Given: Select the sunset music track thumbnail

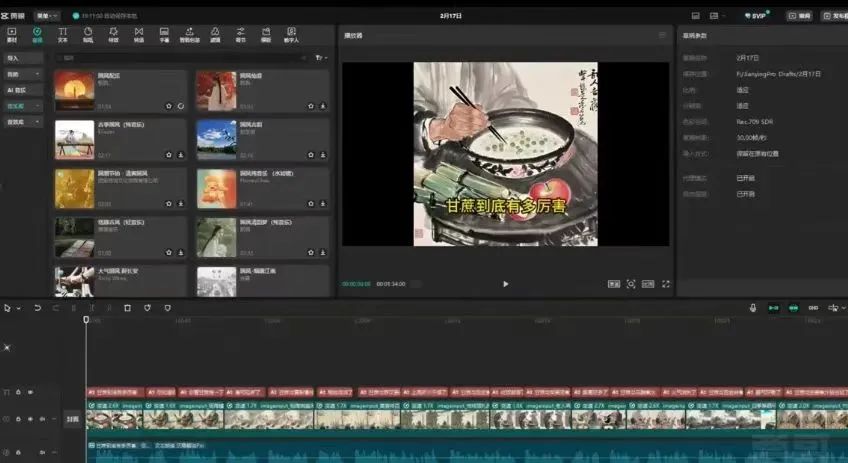Looking at the screenshot, I should (75, 91).
